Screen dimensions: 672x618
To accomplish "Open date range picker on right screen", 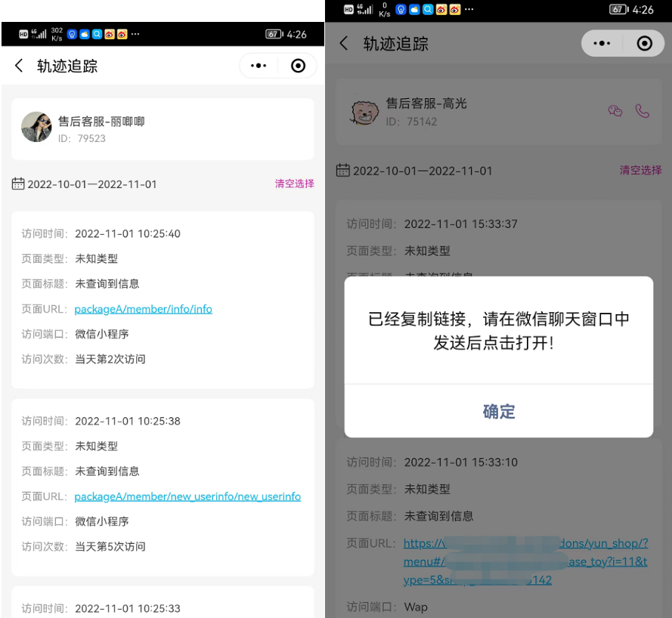I will point(422,171).
